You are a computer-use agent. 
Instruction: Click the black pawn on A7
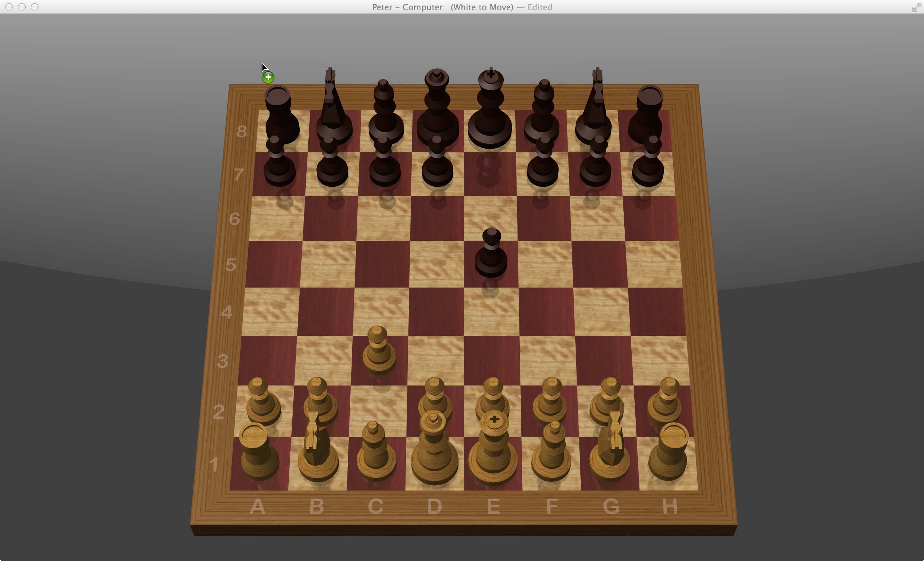(x=279, y=162)
